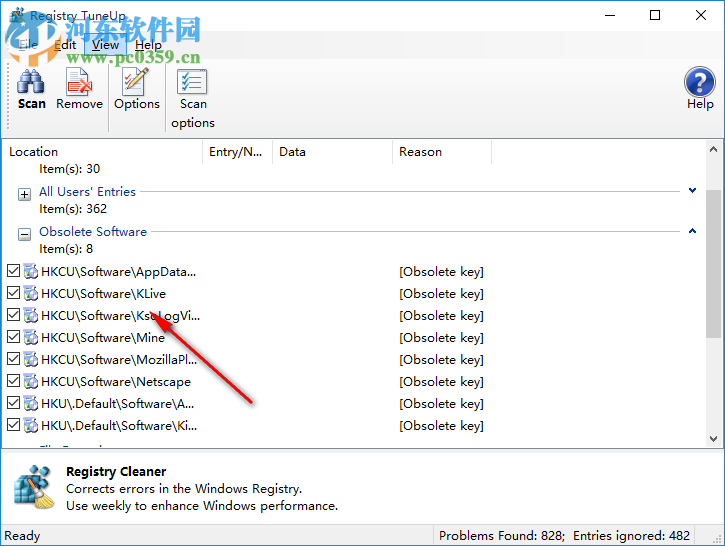Click registry icon of HKCU\Software\Mine row
725x546 pixels.
pyautogui.click(x=31, y=337)
